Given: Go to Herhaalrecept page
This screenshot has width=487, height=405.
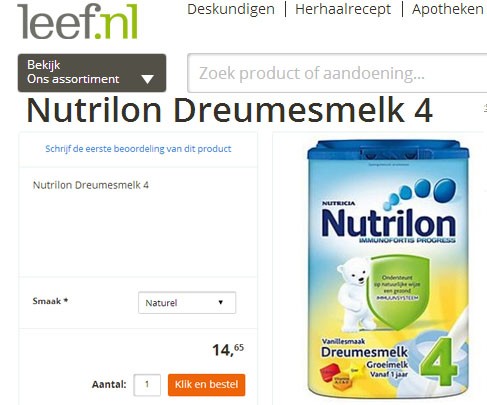Looking at the screenshot, I should (343, 9).
